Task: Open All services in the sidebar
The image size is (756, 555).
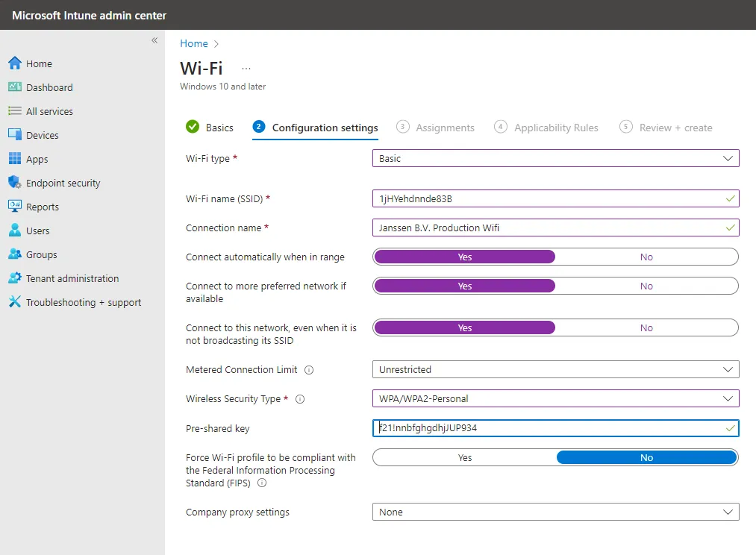Action: 49,111
